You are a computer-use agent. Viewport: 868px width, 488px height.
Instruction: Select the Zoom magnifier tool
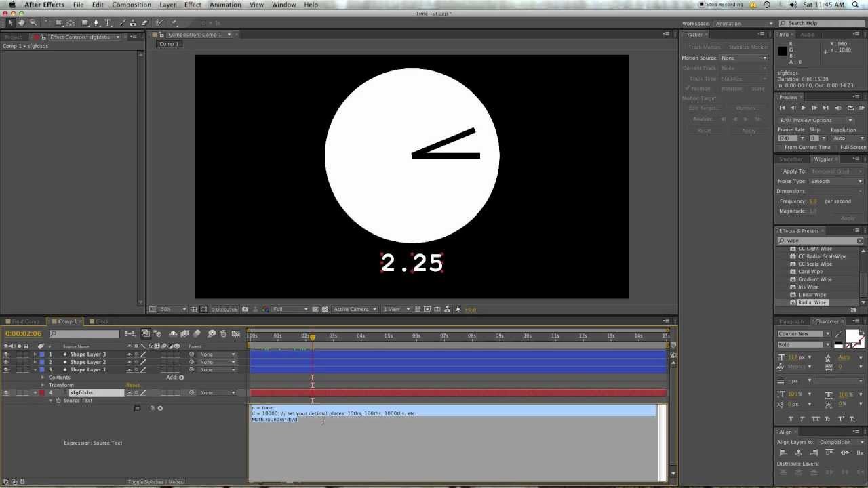[33, 23]
